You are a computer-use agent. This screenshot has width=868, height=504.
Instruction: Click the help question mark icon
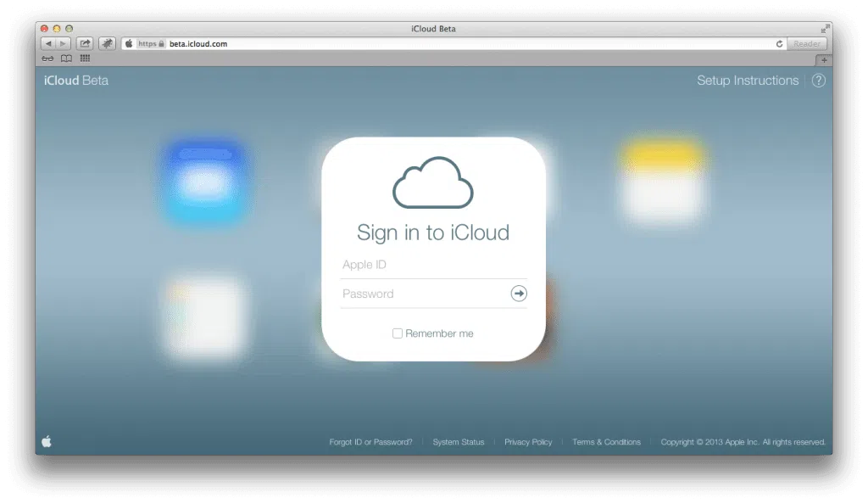coord(818,81)
